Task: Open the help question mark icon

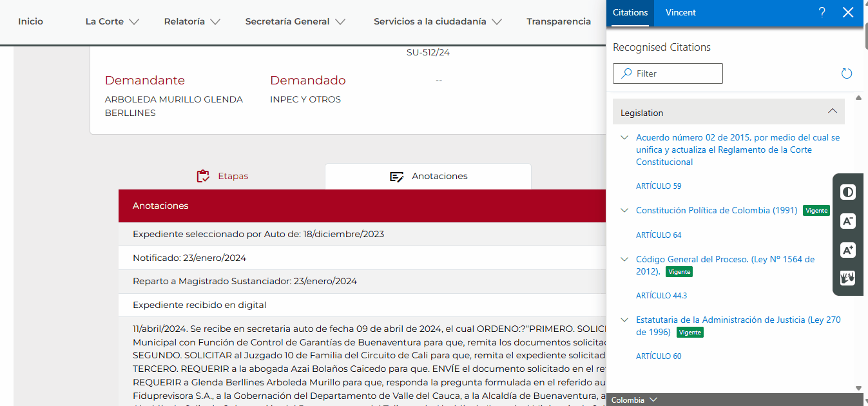Action: 822,12
